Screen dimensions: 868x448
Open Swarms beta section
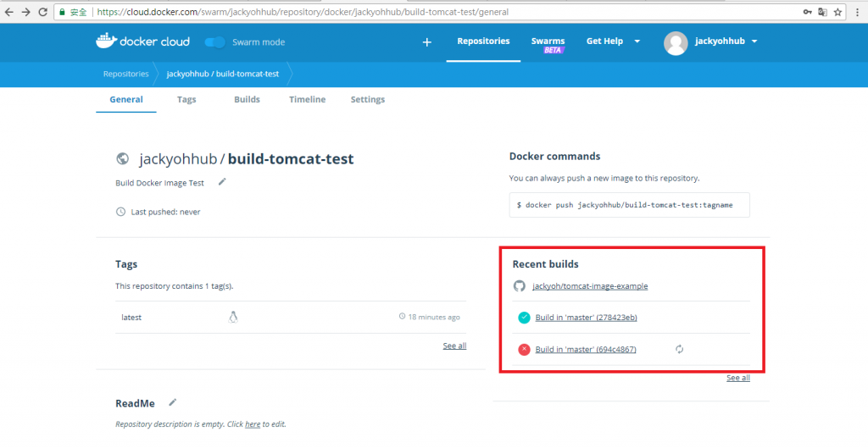pos(548,44)
